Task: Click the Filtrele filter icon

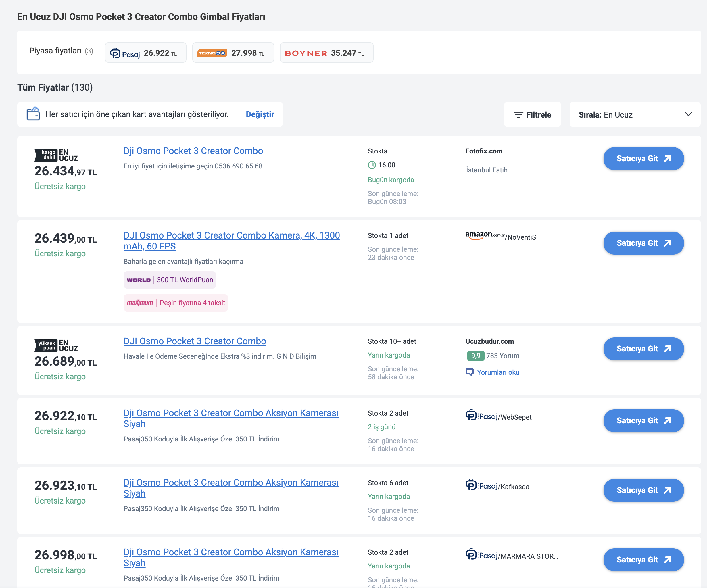Action: (x=518, y=115)
